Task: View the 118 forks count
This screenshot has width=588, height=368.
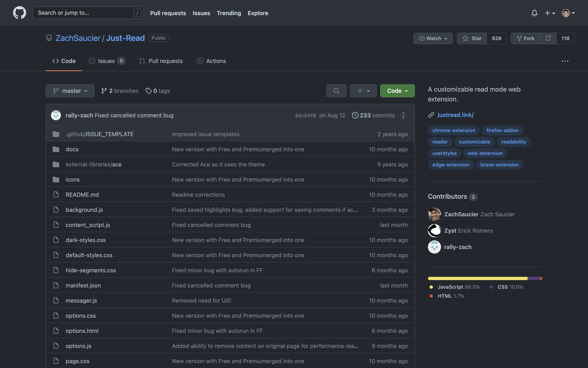Action: click(x=565, y=38)
